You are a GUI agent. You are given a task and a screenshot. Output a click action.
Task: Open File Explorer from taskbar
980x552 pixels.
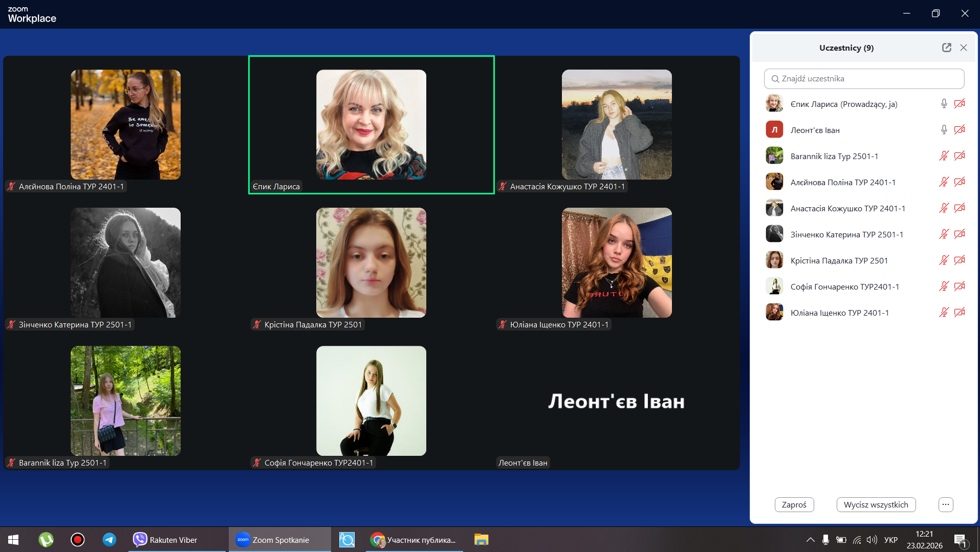tap(481, 540)
